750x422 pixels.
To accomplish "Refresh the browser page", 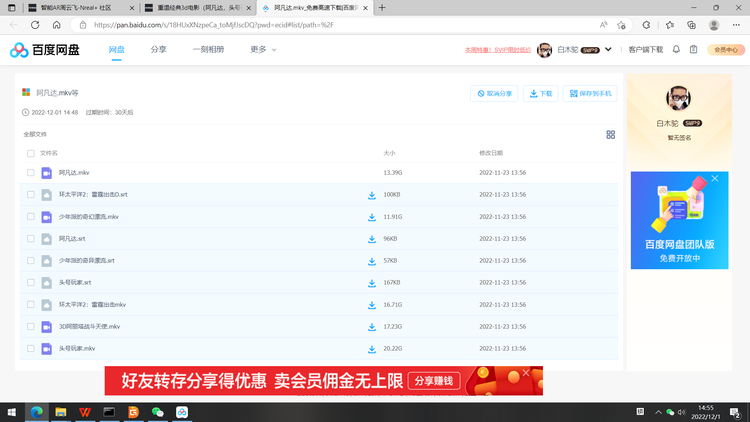I will (x=35, y=25).
